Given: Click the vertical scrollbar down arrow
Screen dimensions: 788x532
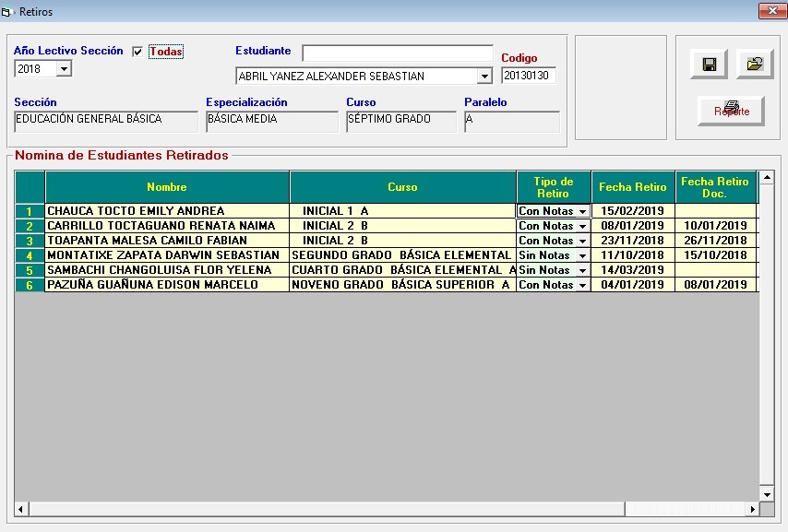Looking at the screenshot, I should (766, 494).
